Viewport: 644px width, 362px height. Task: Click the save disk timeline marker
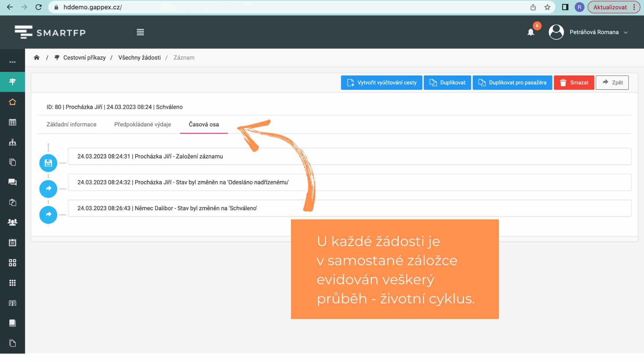pyautogui.click(x=48, y=163)
